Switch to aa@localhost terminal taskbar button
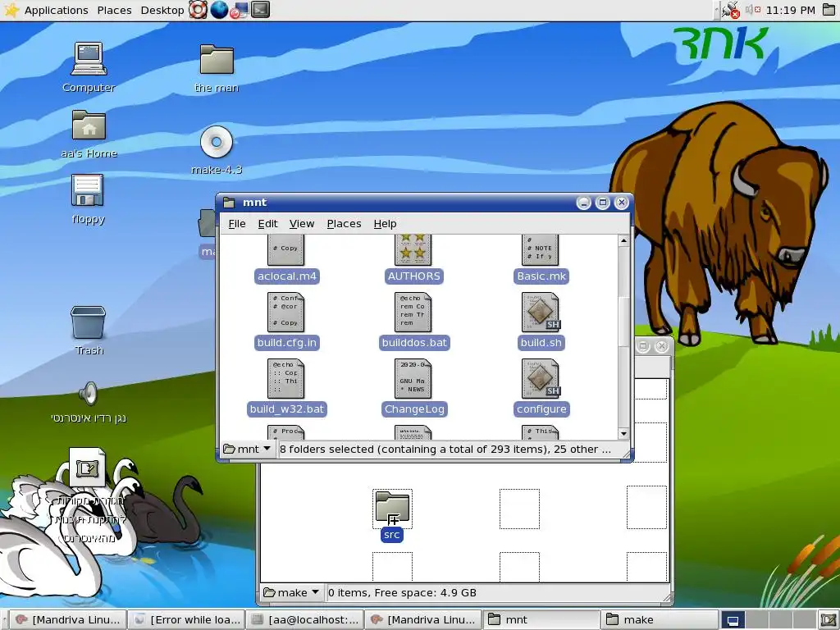This screenshot has height=630, width=840. coord(305,620)
